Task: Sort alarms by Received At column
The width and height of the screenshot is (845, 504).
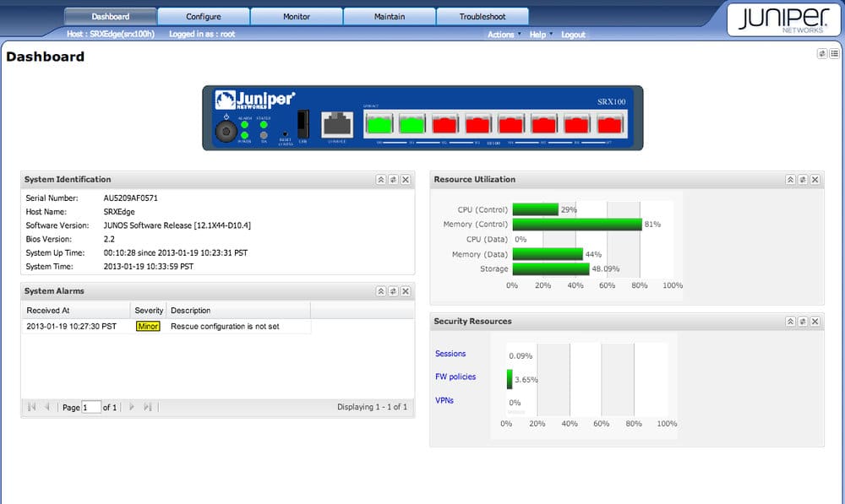Action: pyautogui.click(x=76, y=311)
